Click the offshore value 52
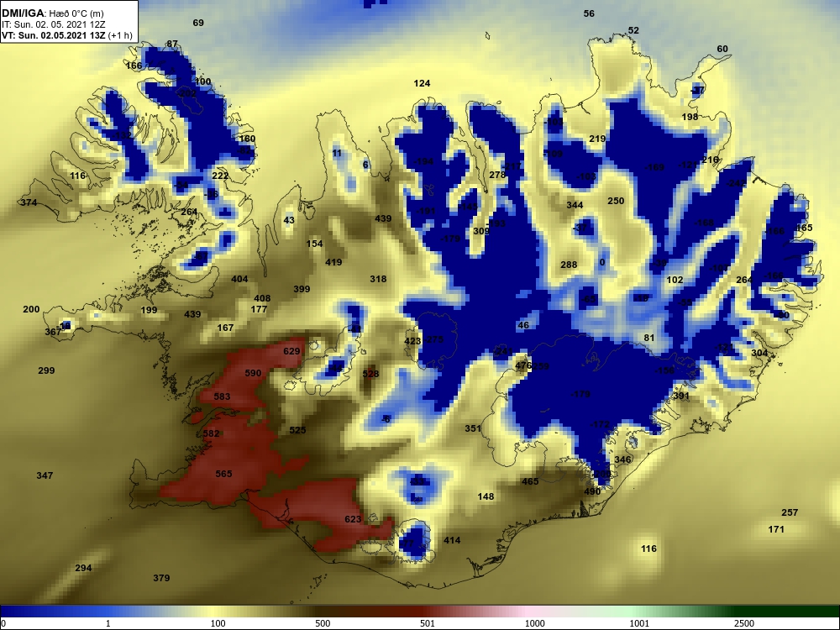The height and width of the screenshot is (630, 840). 633,30
